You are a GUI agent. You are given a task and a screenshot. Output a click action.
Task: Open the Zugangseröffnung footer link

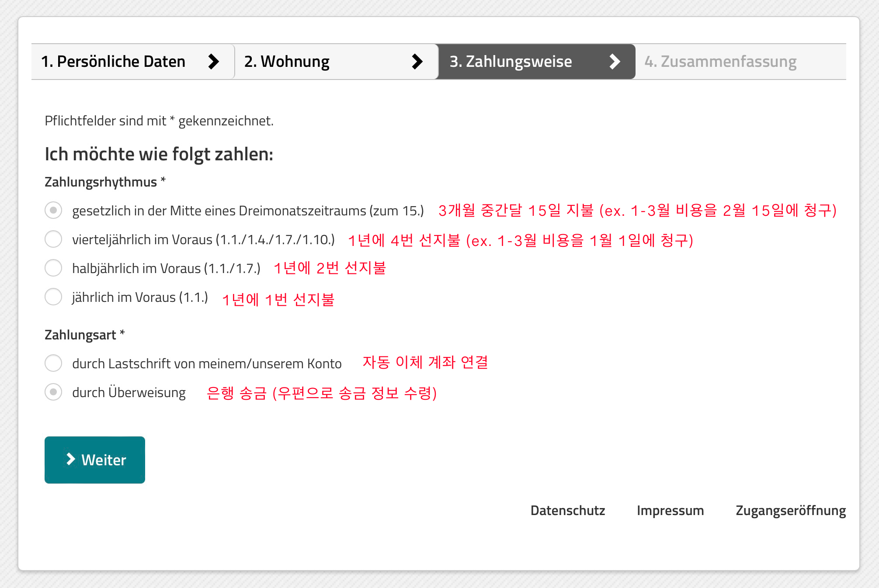click(790, 510)
